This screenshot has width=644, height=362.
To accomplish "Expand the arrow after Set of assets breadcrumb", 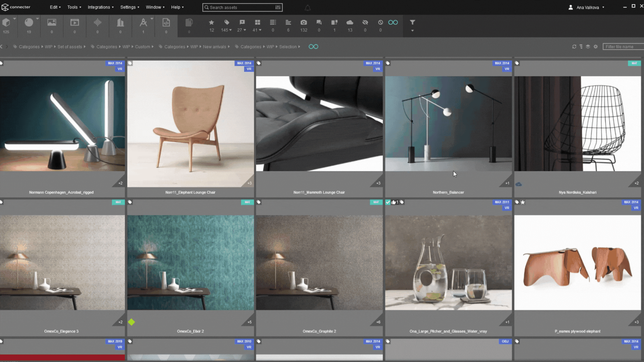I will pos(85,47).
